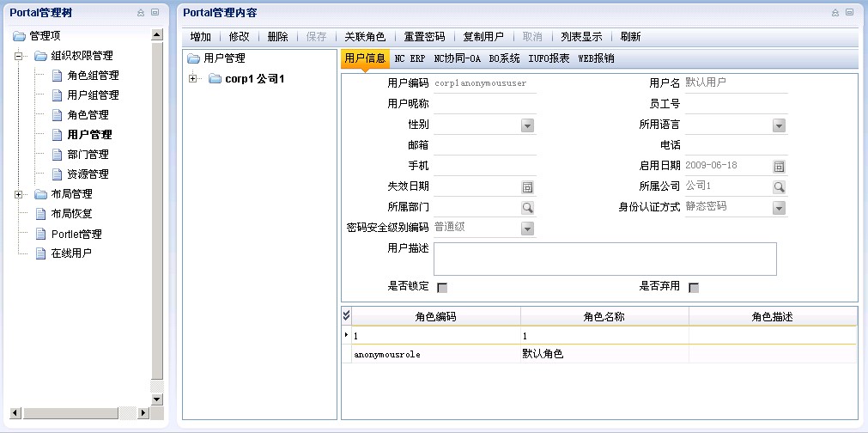Click the 角色编码 column header

click(x=435, y=317)
